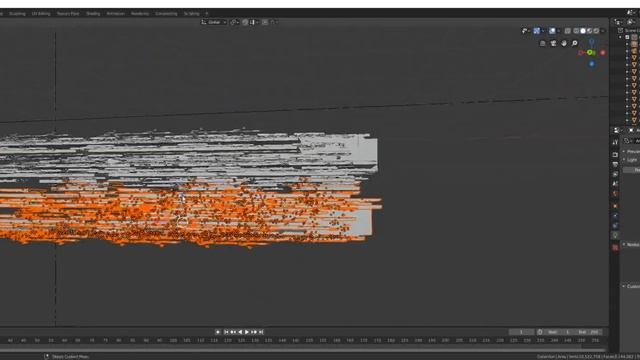Image resolution: width=640 pixels, height=360 pixels.
Task: Open the properties editor type dropdown
Action: pos(617,130)
